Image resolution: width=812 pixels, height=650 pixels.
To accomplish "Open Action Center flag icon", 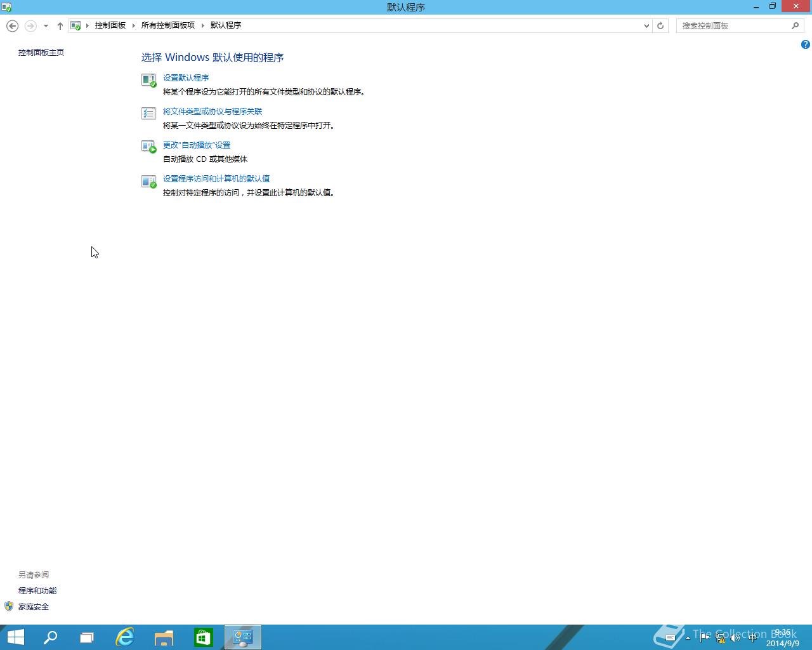I will click(x=704, y=638).
